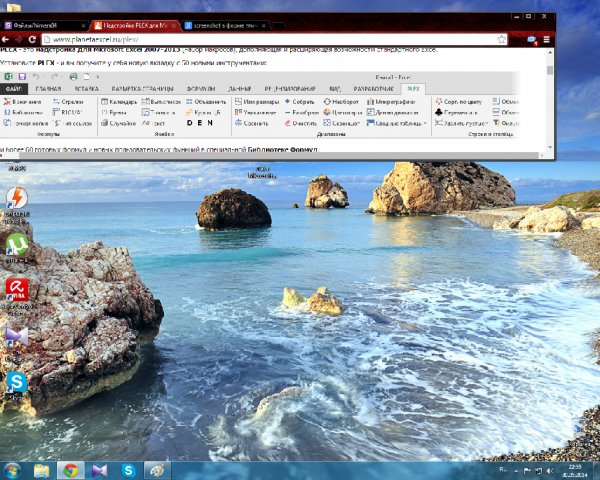Close the Файлы/himers04 tab
Image resolution: width=600 pixels, height=480 pixels.
pyautogui.click(x=83, y=26)
